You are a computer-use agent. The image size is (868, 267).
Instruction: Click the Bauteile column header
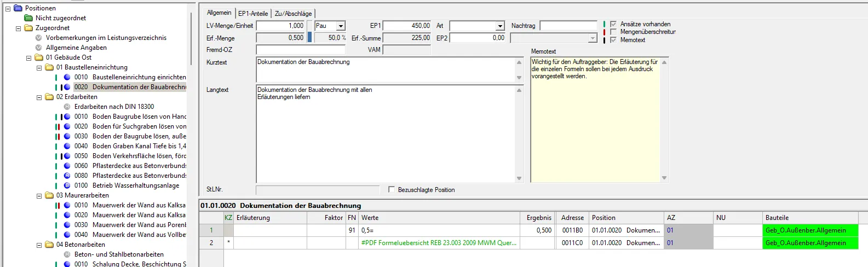tap(810, 218)
